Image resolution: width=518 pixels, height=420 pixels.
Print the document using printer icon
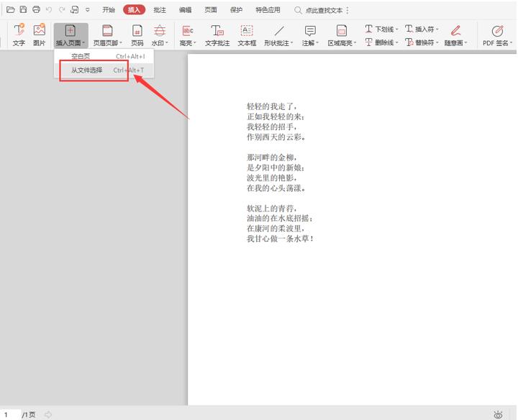click(x=36, y=9)
